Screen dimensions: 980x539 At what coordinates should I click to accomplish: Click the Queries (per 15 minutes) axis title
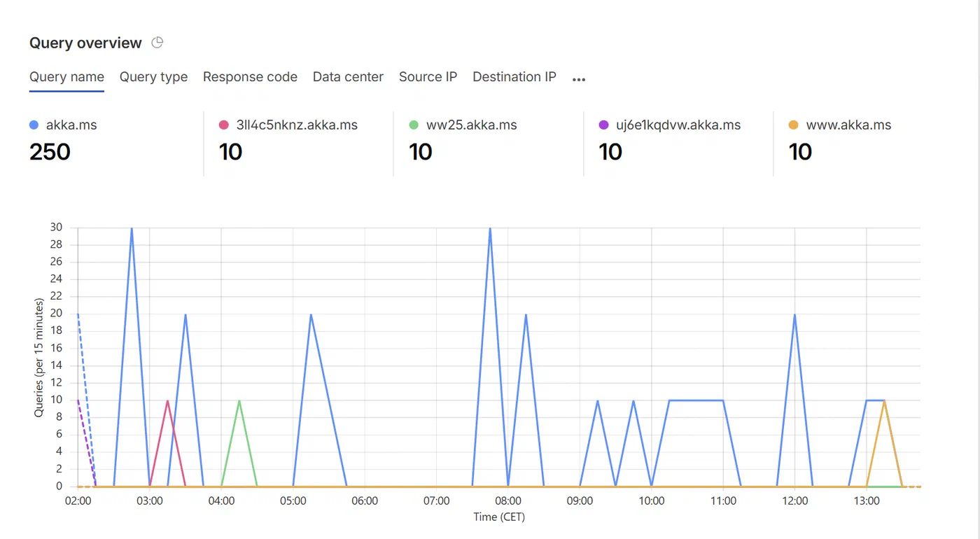(39, 358)
